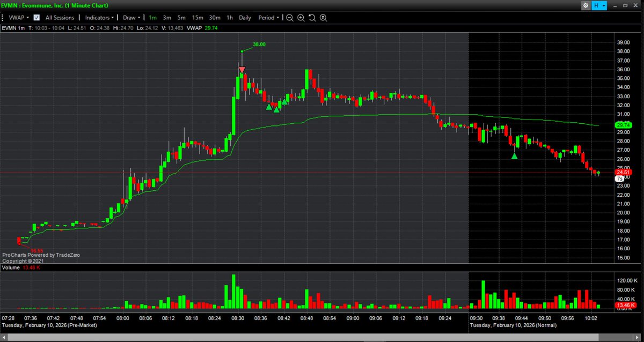Switch to the 3m timeframe
This screenshot has width=644, height=342.
pyautogui.click(x=167, y=18)
